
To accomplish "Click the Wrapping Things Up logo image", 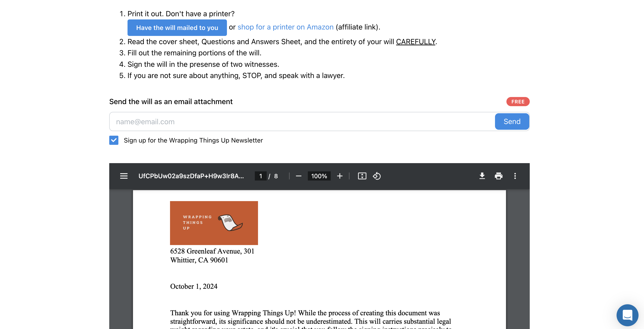I will [214, 223].
